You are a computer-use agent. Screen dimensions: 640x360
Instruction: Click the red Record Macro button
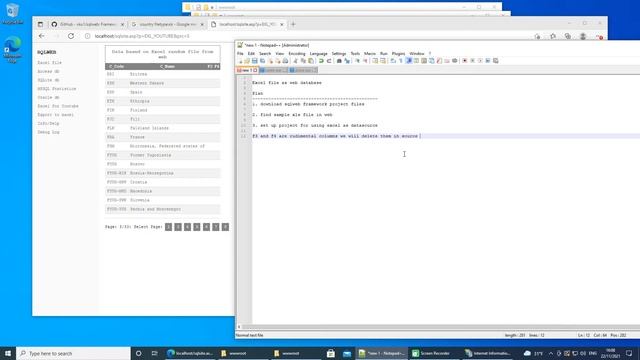click(464, 61)
